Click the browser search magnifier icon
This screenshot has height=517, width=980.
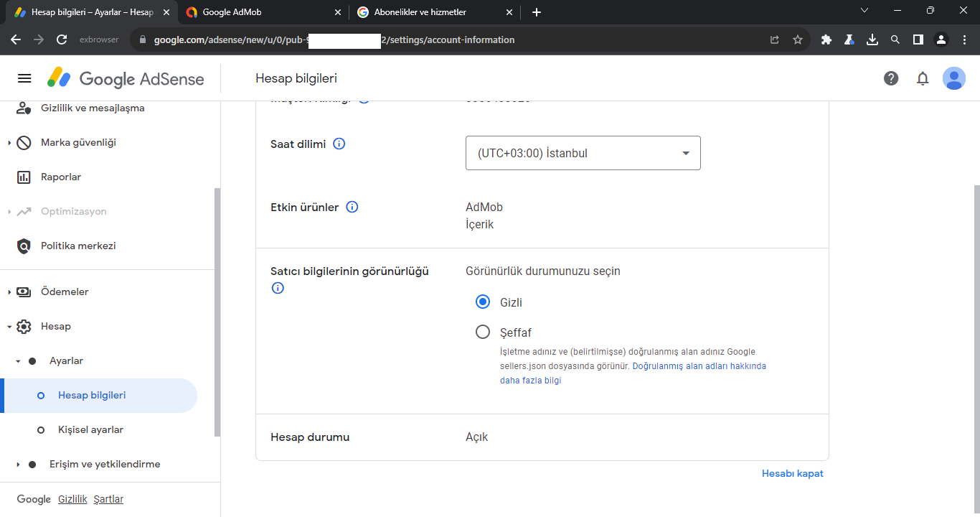coord(895,40)
